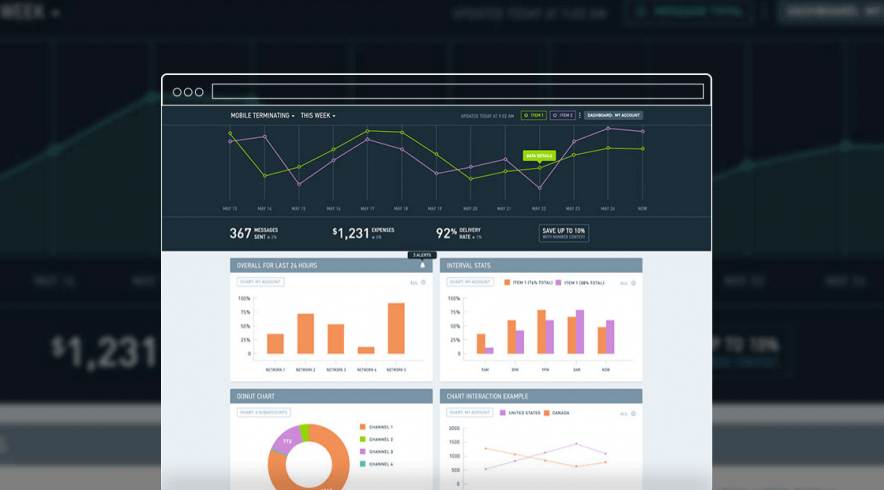Toggle the purple ITEM 2 series

[x=562, y=115]
